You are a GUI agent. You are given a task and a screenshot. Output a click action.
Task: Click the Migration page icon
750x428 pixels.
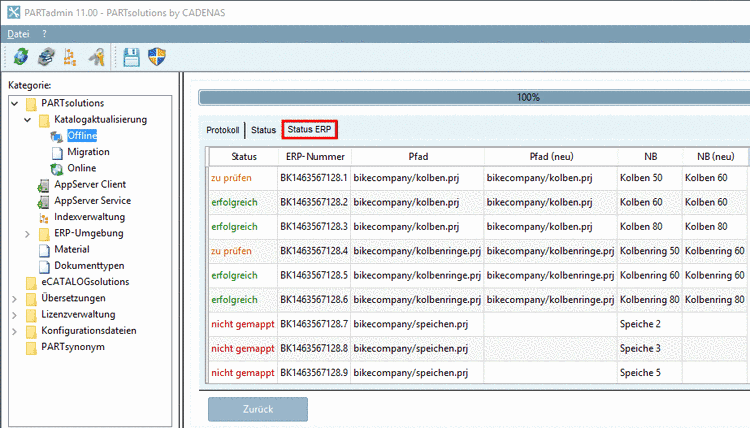click(x=57, y=153)
